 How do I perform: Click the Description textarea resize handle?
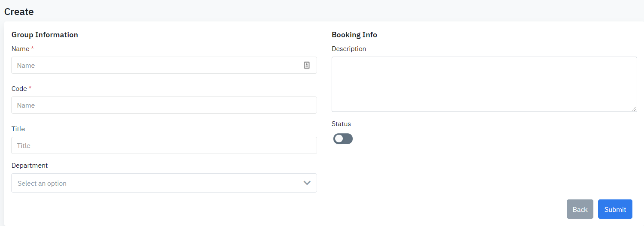(634, 109)
